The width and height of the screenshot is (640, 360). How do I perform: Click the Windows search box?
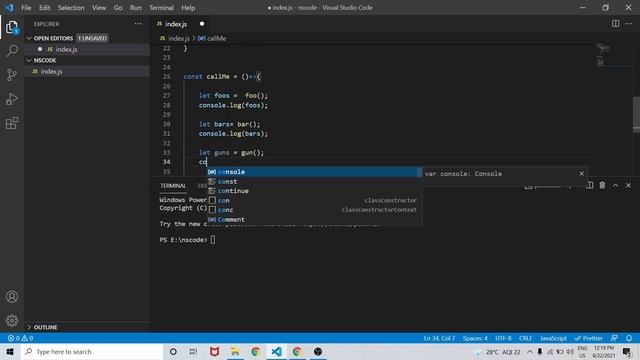92,351
